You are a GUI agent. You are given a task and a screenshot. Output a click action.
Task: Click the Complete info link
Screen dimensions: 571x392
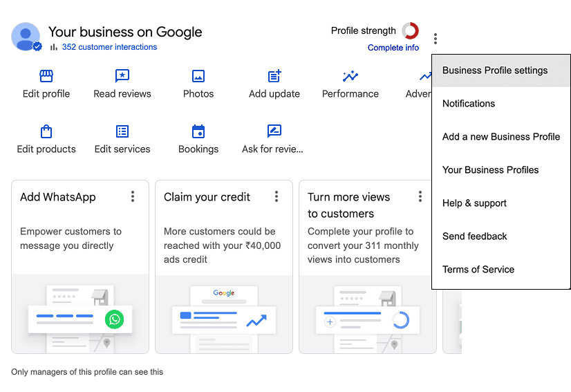(x=393, y=48)
